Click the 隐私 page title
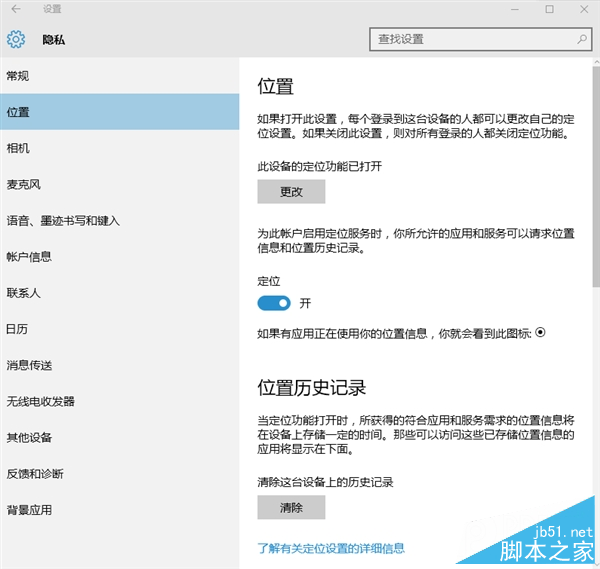 54,39
